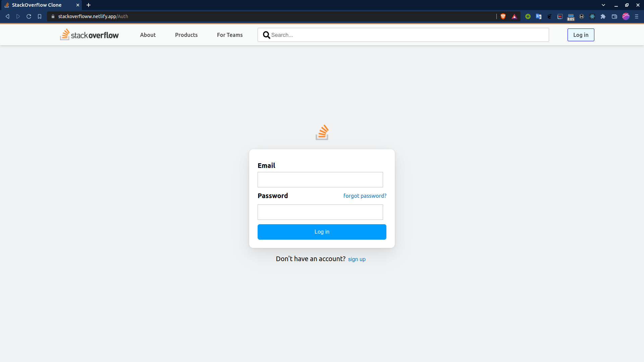The width and height of the screenshot is (644, 362).
Task: Click the Google Translate extension icon
Action: click(x=539, y=16)
